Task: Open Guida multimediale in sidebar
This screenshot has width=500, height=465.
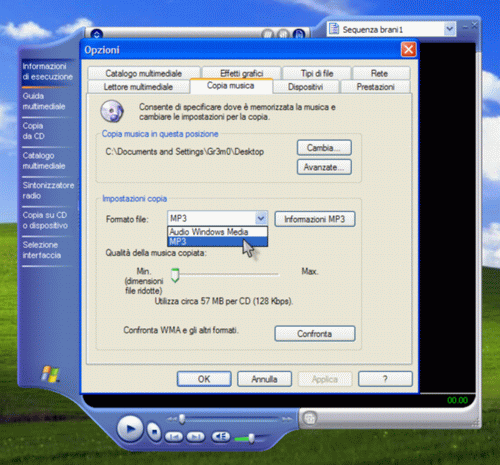Action: tap(44, 101)
